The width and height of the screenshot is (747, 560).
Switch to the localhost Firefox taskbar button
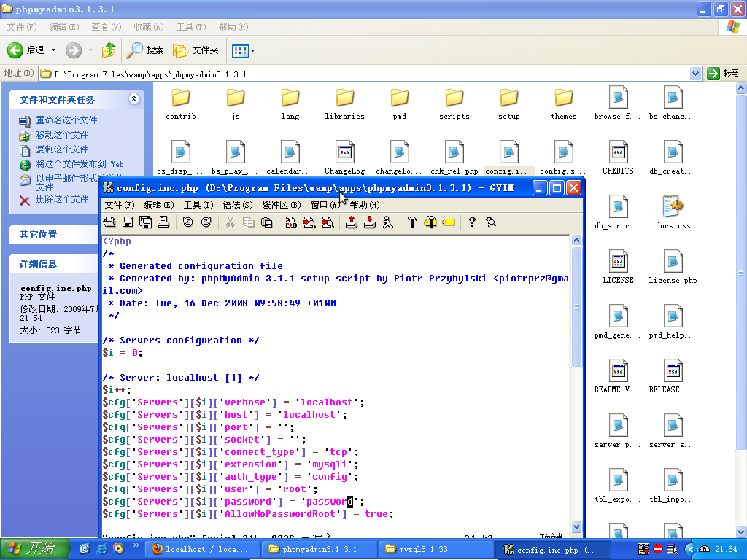[x=204, y=549]
